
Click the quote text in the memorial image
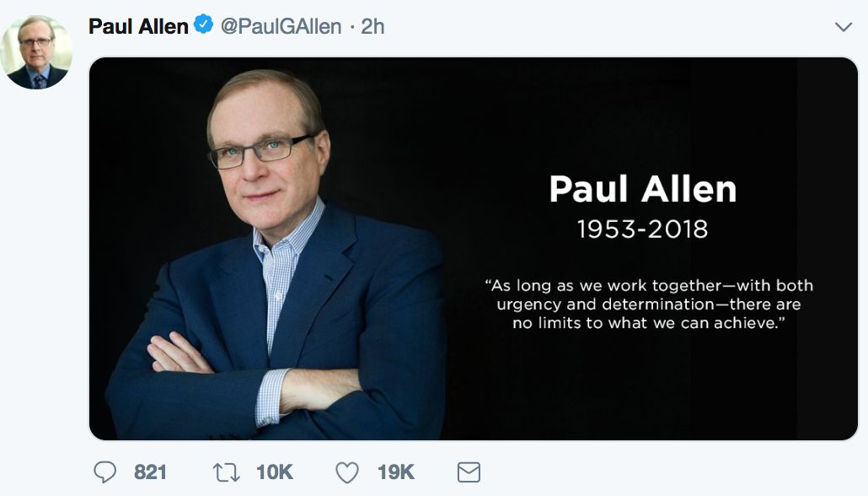[x=649, y=304]
